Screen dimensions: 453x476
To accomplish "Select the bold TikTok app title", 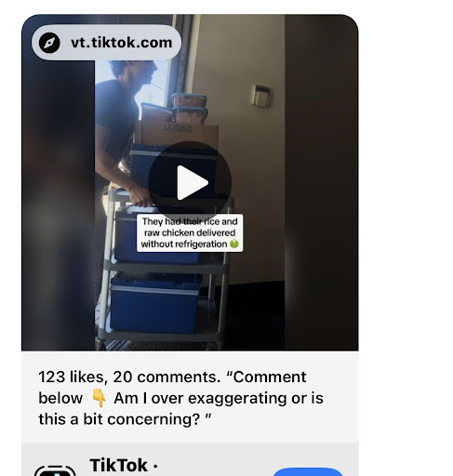I will 118,465.
